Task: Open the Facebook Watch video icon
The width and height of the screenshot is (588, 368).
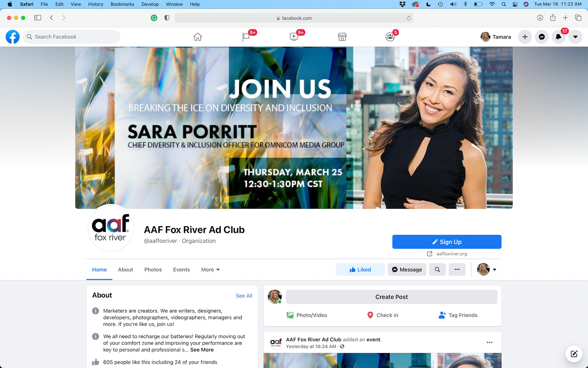Action: (294, 37)
